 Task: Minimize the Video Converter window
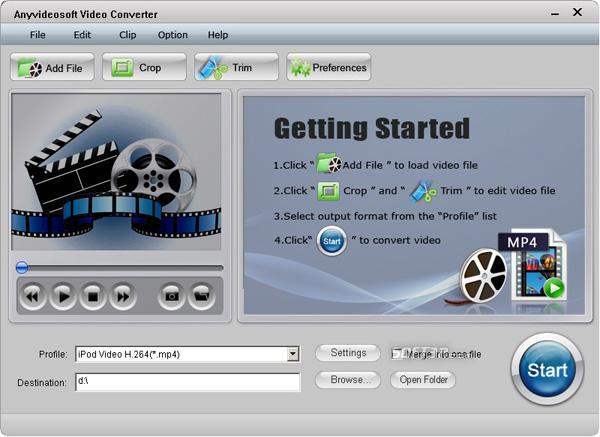click(x=555, y=14)
